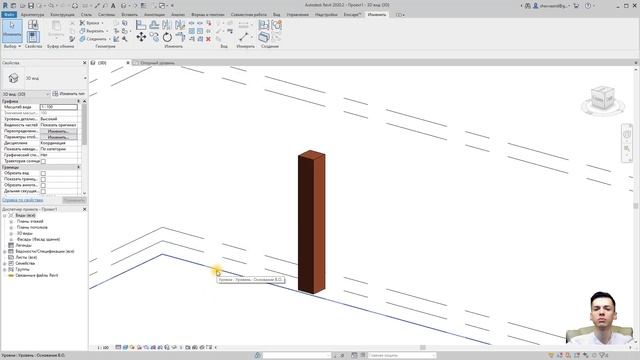Click the 3D view type cube thumbnail
The width and height of the screenshot is (640, 360).
(x=13, y=78)
